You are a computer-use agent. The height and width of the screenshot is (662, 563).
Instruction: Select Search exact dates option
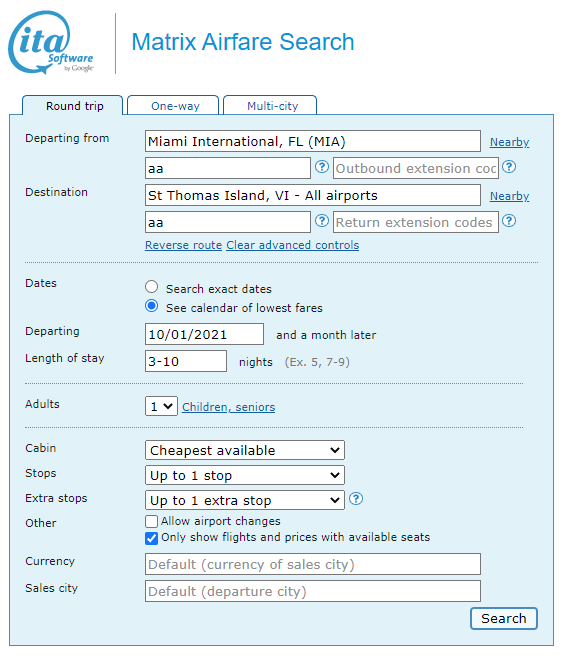coord(152,287)
